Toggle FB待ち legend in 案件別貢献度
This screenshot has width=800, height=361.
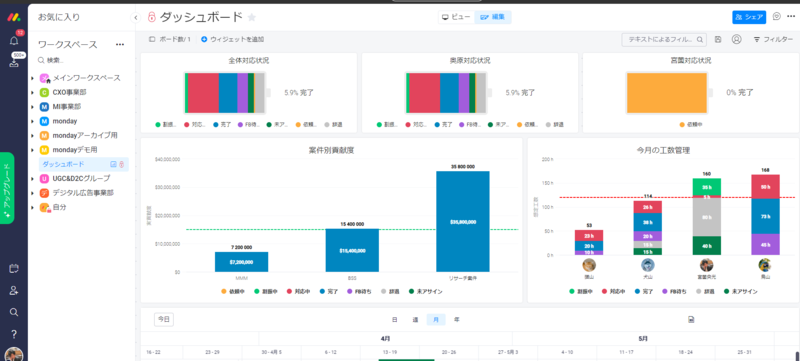pos(358,292)
